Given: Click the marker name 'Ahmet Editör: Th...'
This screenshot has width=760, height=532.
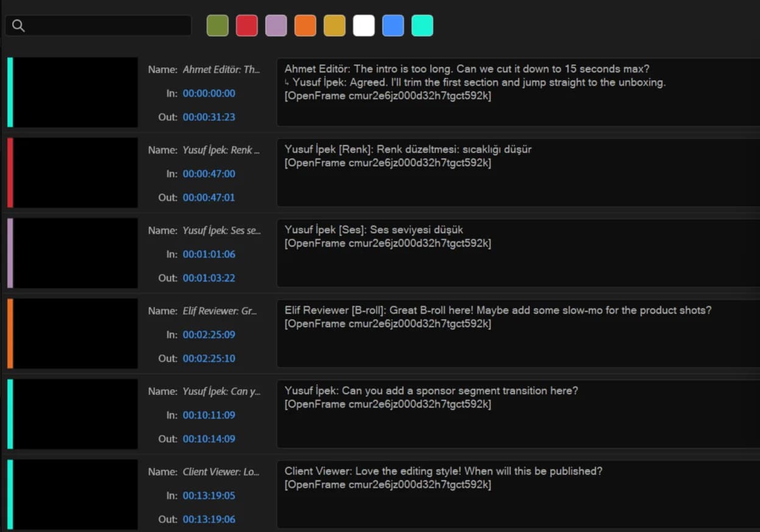Looking at the screenshot, I should tap(221, 69).
